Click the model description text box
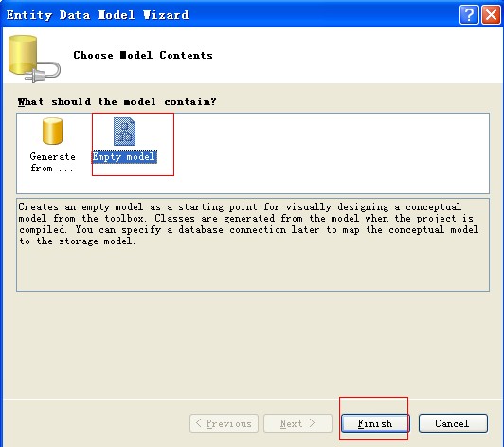The image size is (504, 447). tap(253, 245)
